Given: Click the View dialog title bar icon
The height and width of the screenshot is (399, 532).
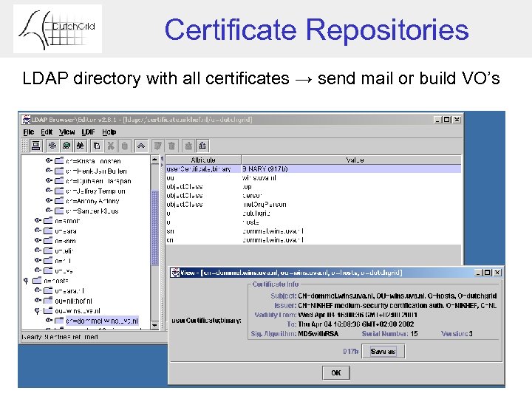Looking at the screenshot, I should (x=175, y=273).
